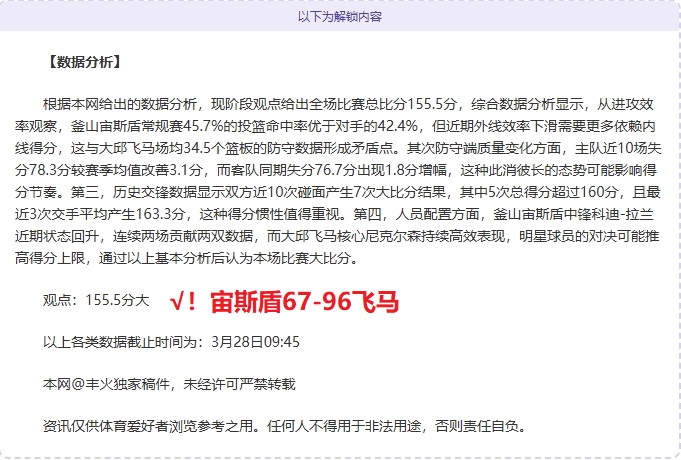Click the line starting '高得分上限，通过以上基本分析'

click(x=187, y=258)
